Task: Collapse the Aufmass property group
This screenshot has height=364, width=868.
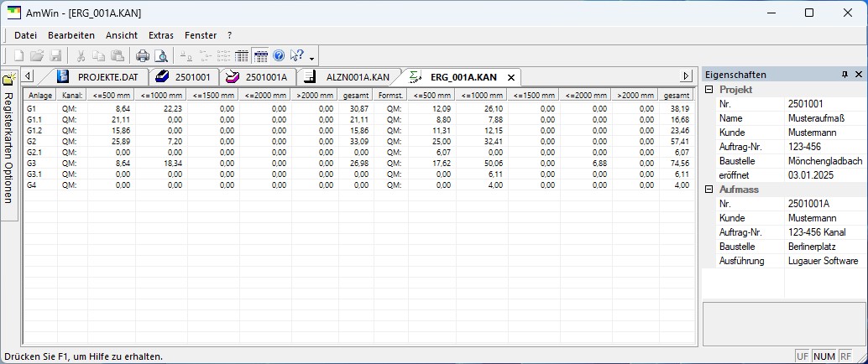Action: (709, 190)
